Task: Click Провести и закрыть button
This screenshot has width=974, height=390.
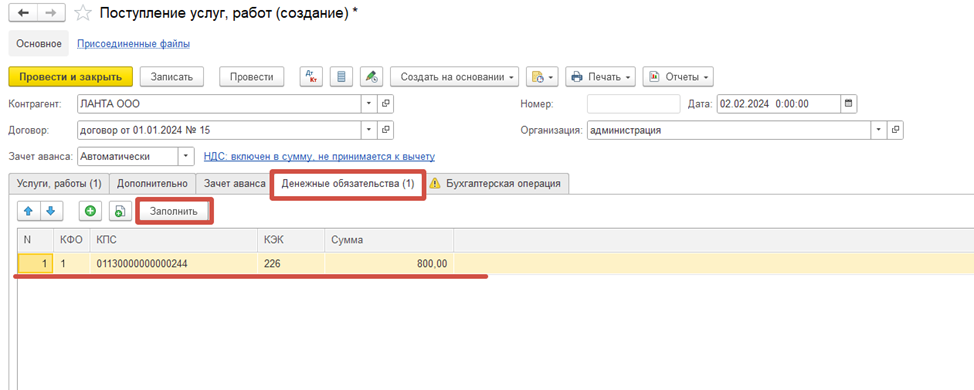Action: click(x=71, y=77)
